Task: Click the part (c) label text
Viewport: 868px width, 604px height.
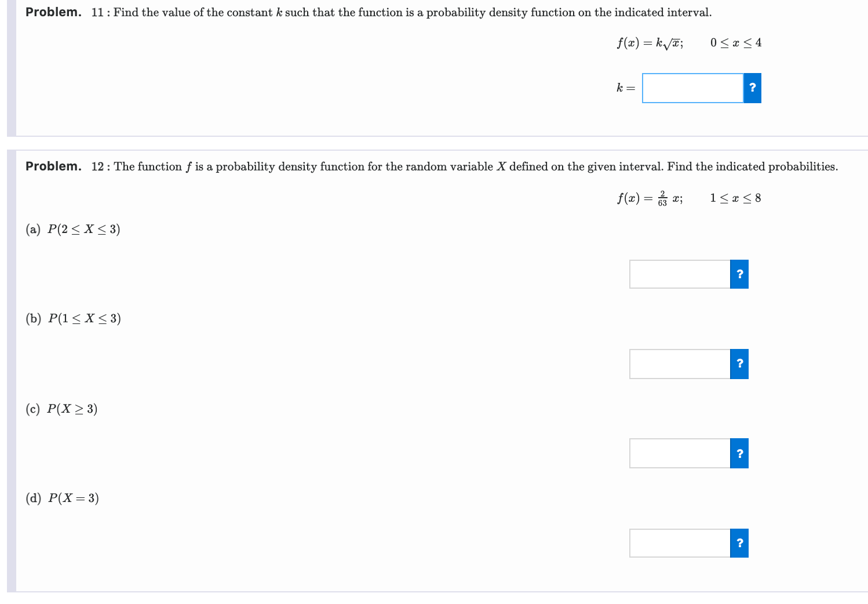Action: point(60,409)
